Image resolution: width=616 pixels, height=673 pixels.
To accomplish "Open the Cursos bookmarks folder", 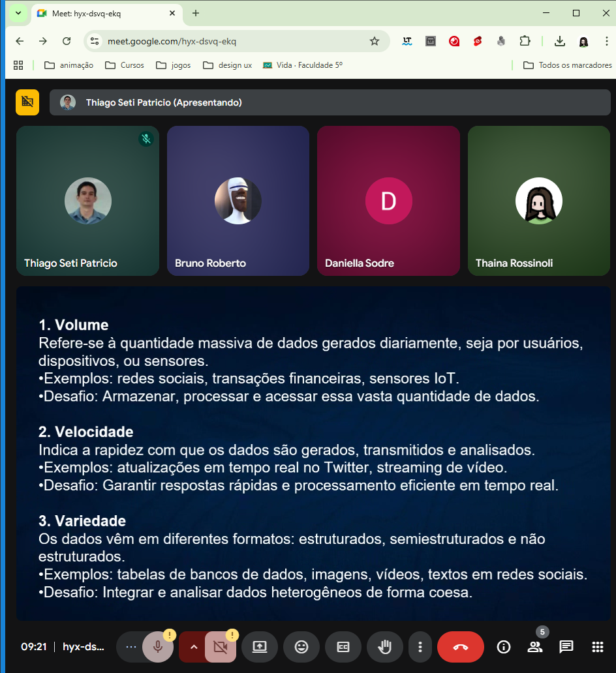I will [x=124, y=65].
